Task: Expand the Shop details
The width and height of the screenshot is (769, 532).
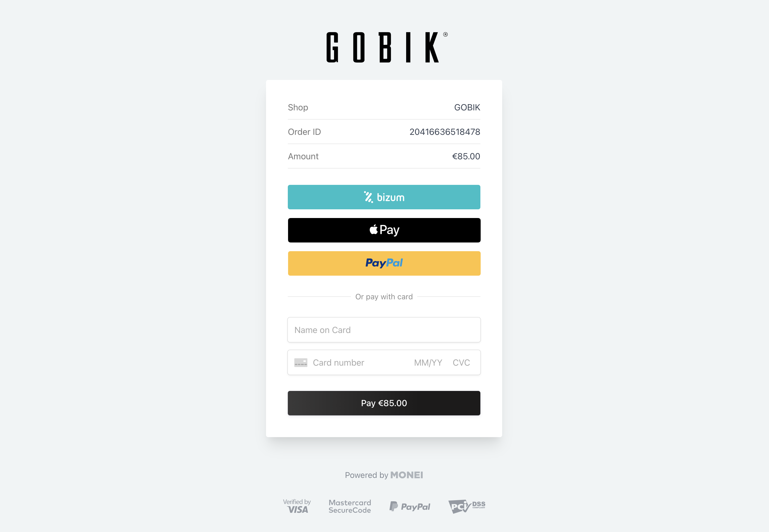Action: tap(384, 107)
